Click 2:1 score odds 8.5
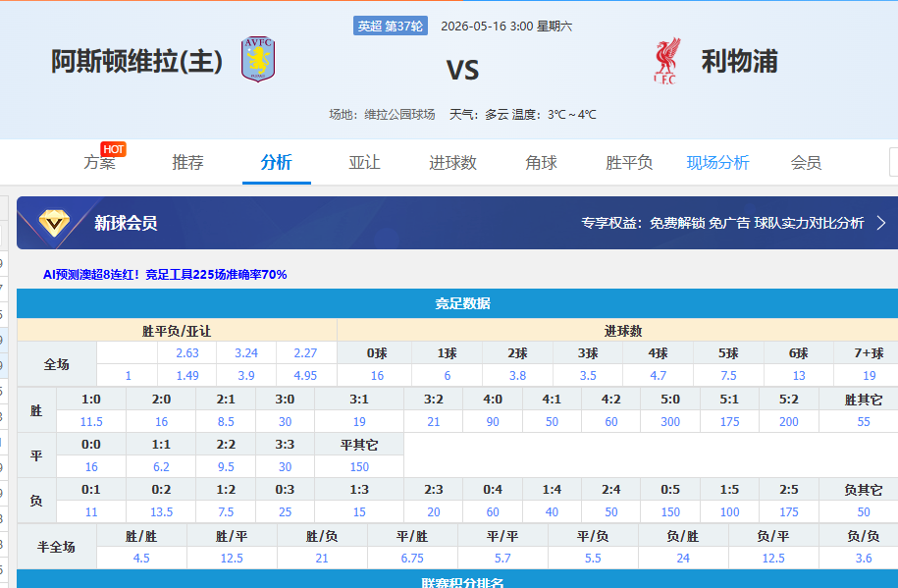Viewport: 898px width, 588px height. [226, 422]
